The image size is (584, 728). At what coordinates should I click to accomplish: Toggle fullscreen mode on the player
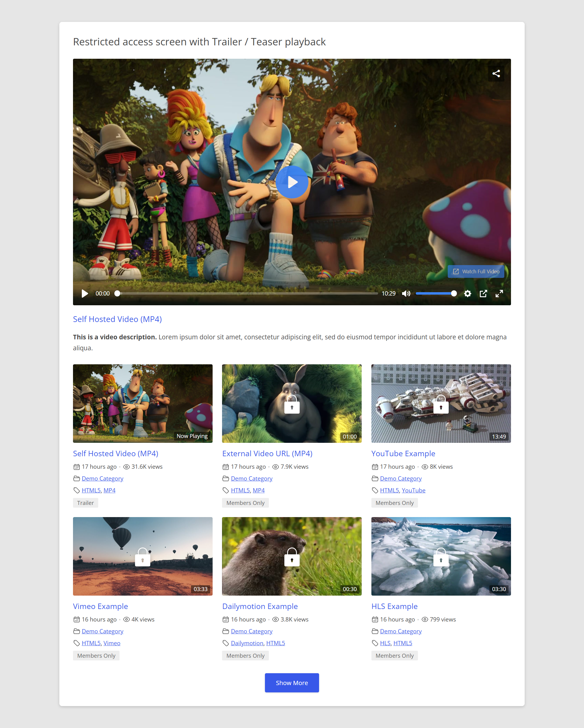tap(499, 293)
